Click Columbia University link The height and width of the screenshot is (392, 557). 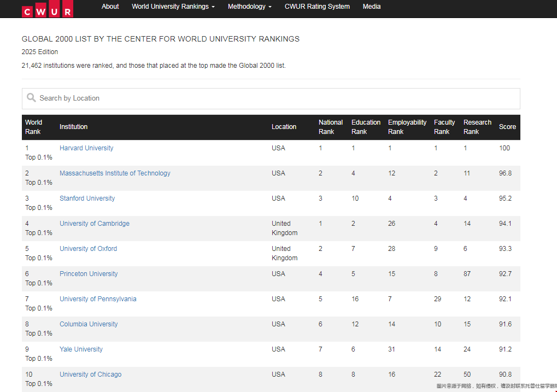point(89,324)
